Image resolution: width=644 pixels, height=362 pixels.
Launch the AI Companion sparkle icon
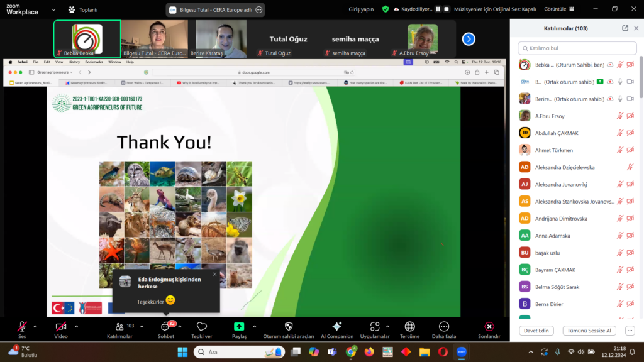click(337, 327)
